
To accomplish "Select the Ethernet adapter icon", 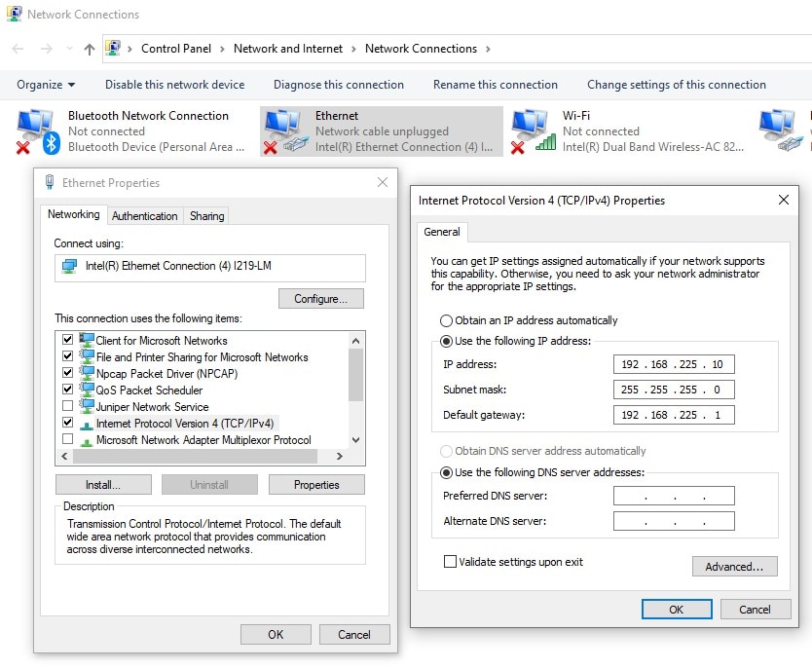I will [x=283, y=131].
